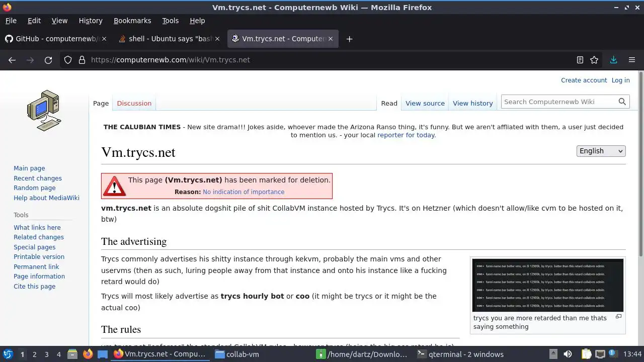The width and height of the screenshot is (644, 362).
Task: Open the English language dropdown
Action: point(601,151)
